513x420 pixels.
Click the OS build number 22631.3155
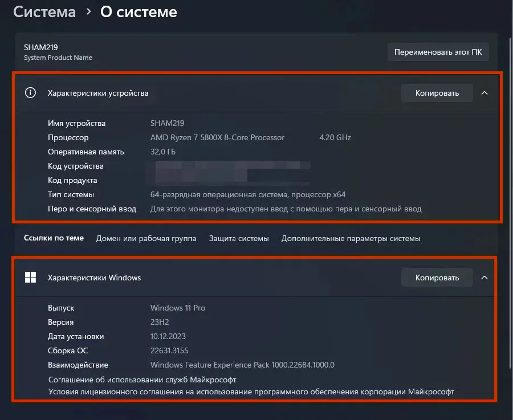click(x=169, y=350)
